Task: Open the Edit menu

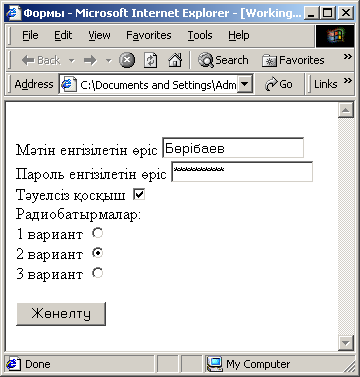Action: click(63, 35)
